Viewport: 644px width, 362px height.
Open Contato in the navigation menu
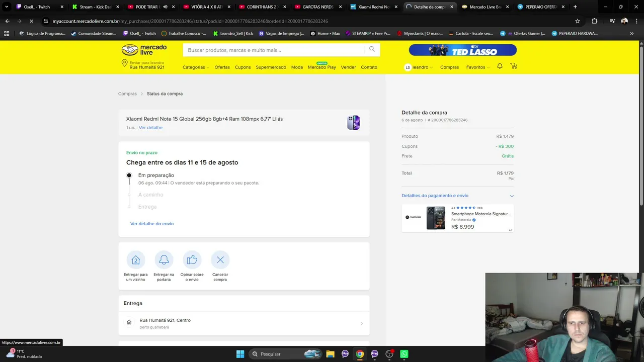(x=369, y=67)
